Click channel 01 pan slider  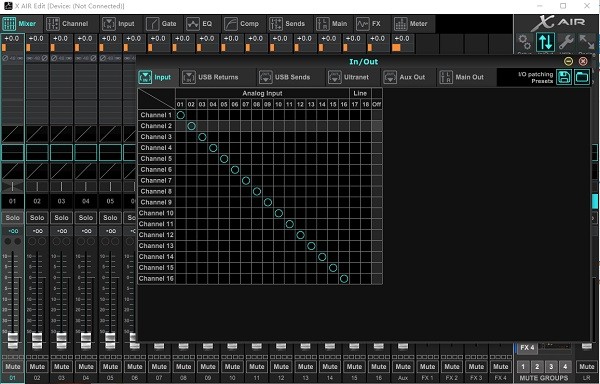coord(13,186)
